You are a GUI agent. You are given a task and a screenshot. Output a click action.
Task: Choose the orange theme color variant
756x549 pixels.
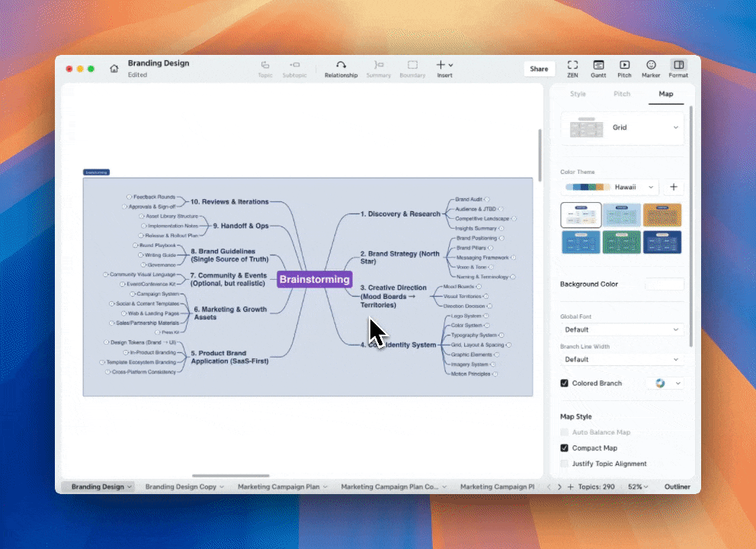pyautogui.click(x=662, y=215)
